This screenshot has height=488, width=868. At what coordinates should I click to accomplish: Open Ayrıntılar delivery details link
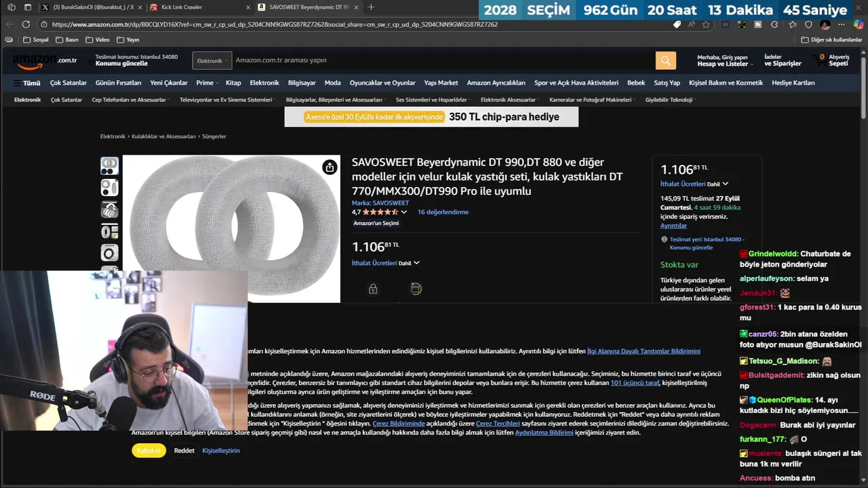click(x=673, y=226)
